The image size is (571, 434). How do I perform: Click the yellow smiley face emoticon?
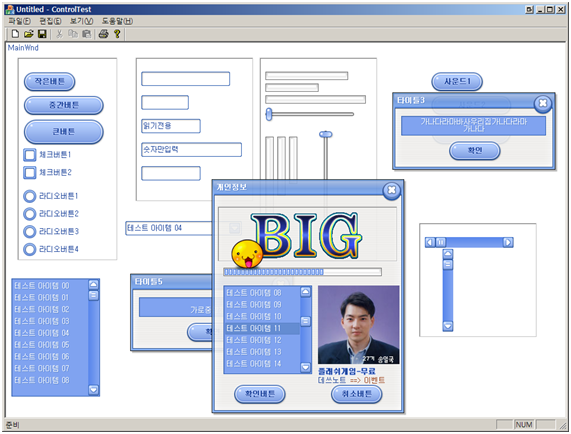click(247, 254)
